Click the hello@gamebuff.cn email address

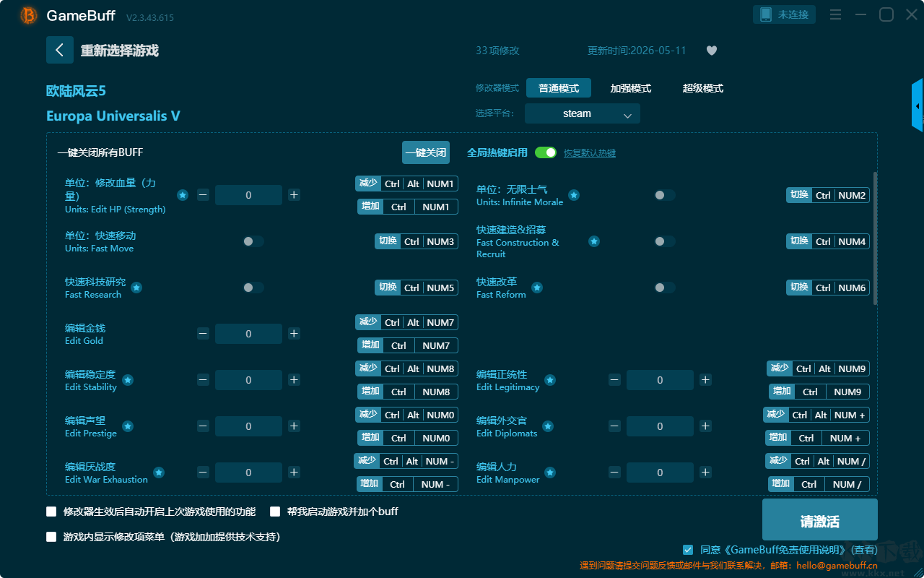[x=837, y=566]
